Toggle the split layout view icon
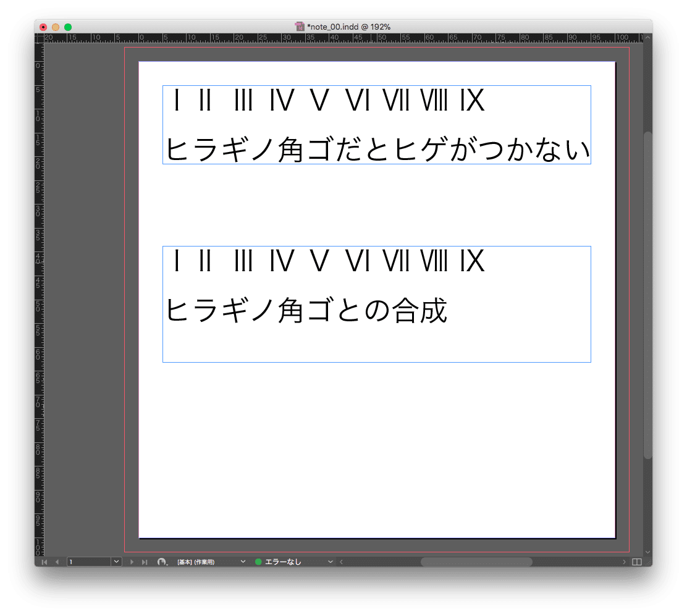 pos(637,562)
